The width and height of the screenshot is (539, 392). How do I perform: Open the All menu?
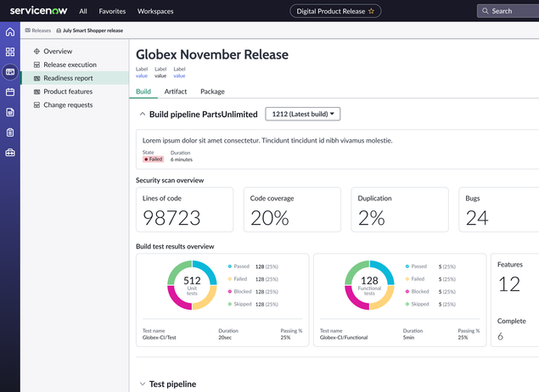click(83, 11)
